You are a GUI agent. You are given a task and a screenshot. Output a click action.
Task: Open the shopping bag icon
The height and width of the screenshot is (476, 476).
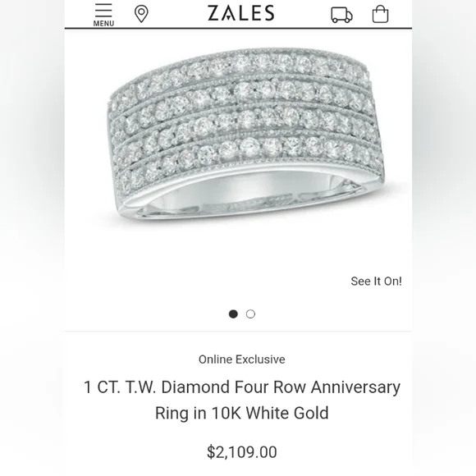[380, 14]
